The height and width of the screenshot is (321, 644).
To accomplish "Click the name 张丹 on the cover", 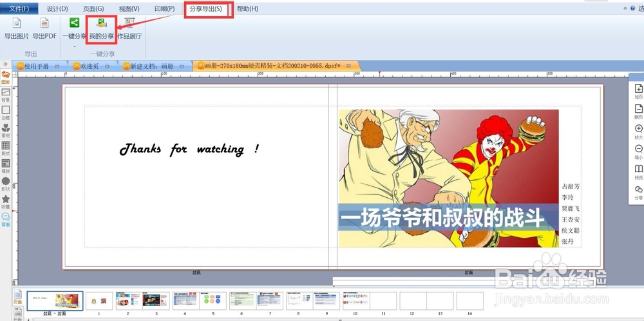I will click(568, 242).
